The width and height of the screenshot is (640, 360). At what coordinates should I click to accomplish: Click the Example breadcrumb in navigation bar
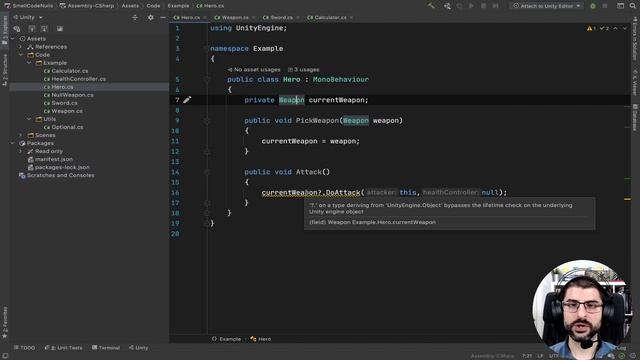point(178,6)
